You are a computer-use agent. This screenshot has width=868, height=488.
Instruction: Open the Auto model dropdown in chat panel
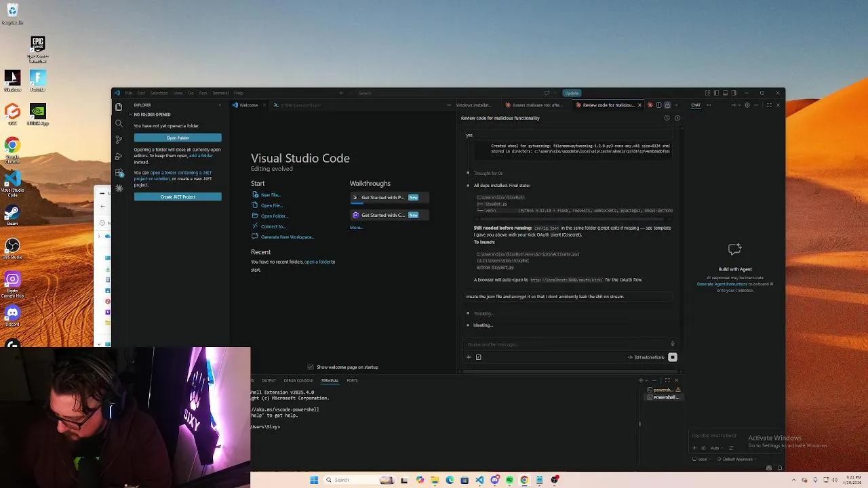pyautogui.click(x=717, y=448)
